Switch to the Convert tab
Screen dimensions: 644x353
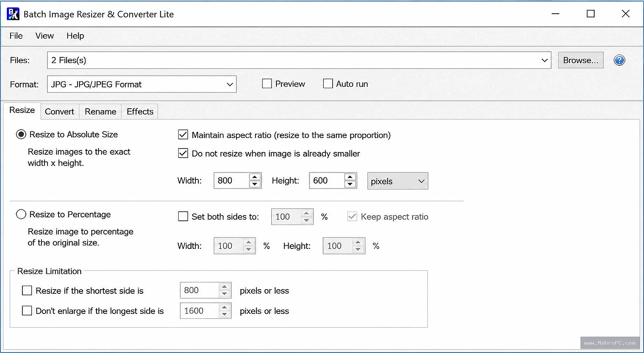point(59,112)
